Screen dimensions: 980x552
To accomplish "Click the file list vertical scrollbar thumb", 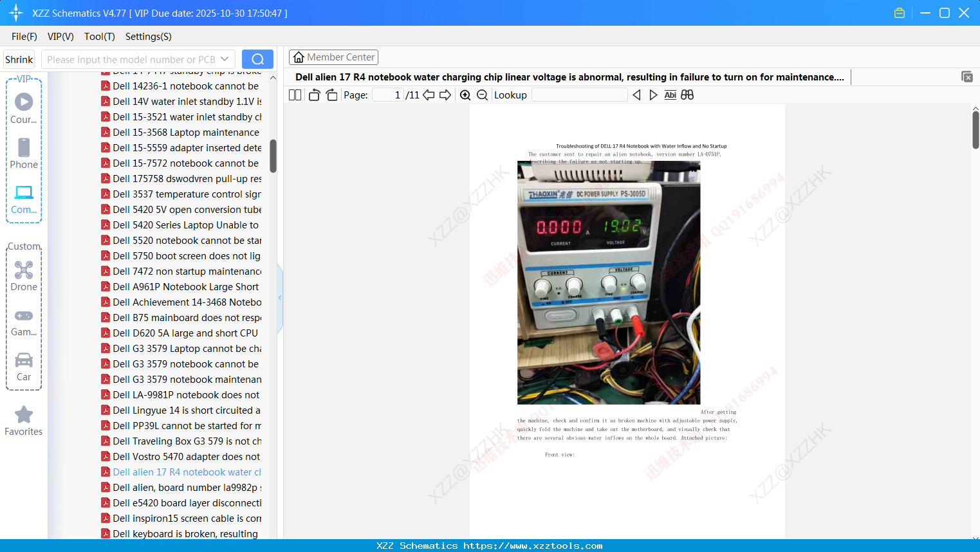I will (273, 156).
